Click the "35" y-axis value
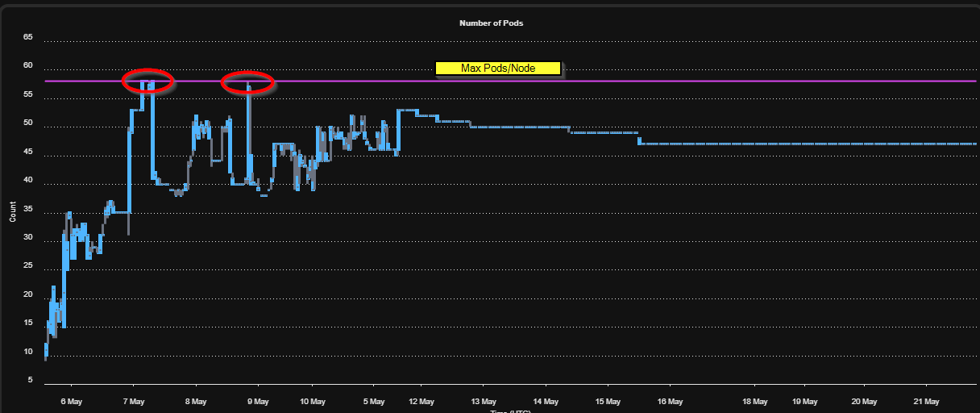 pos(28,209)
